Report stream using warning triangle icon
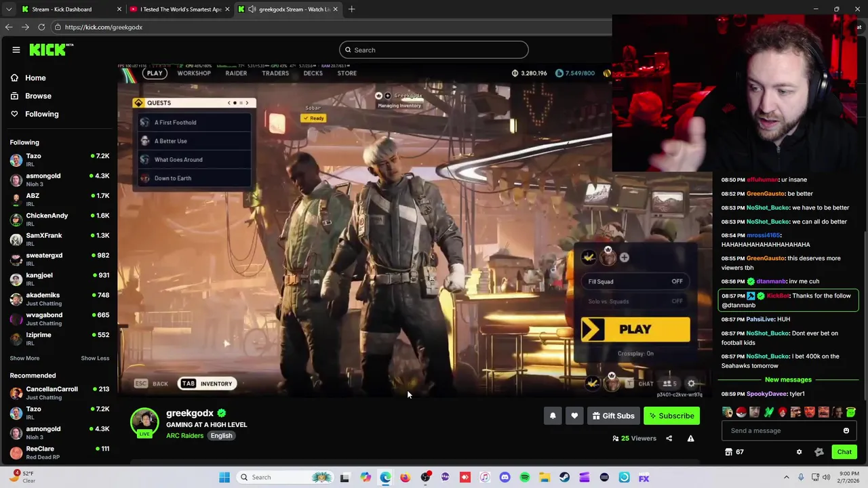 point(690,439)
